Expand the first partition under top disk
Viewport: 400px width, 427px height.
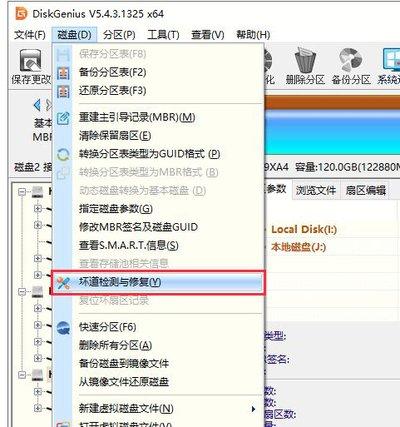(x=38, y=209)
